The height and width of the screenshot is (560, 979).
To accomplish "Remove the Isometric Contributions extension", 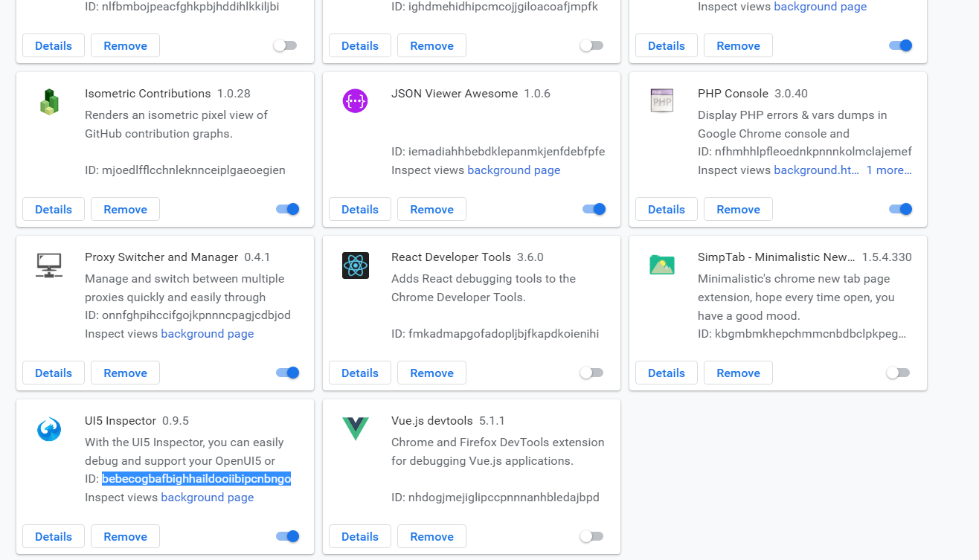I will coord(125,209).
